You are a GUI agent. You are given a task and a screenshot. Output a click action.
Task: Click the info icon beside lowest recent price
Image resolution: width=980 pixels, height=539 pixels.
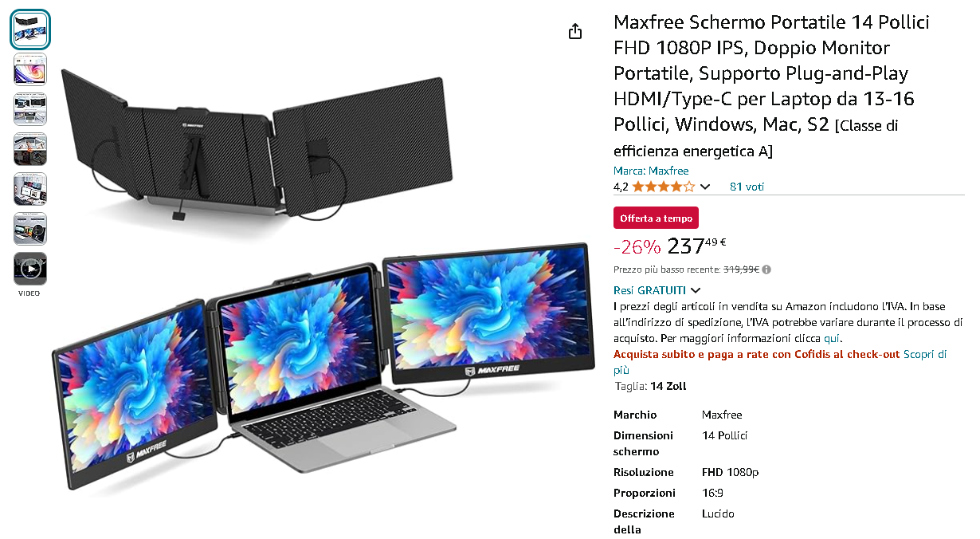click(766, 269)
